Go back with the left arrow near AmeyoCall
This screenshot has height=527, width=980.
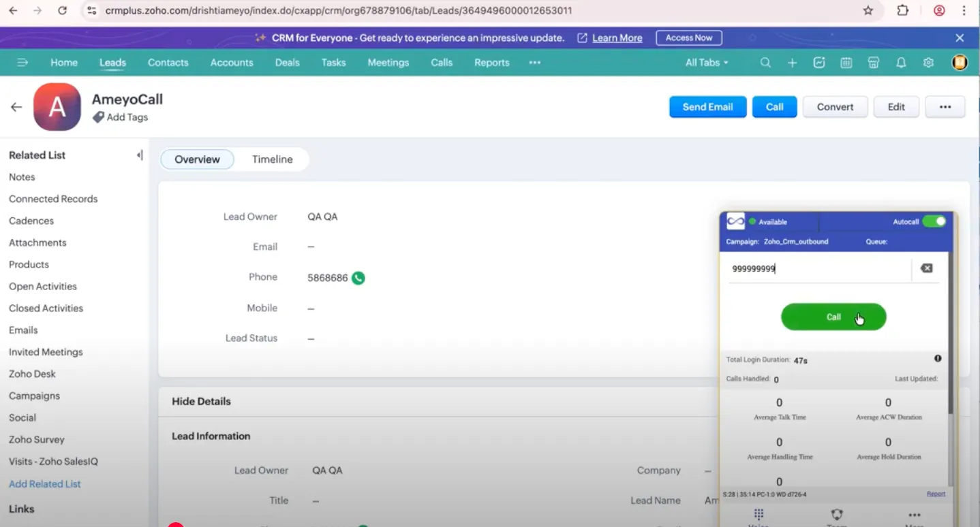click(x=16, y=107)
